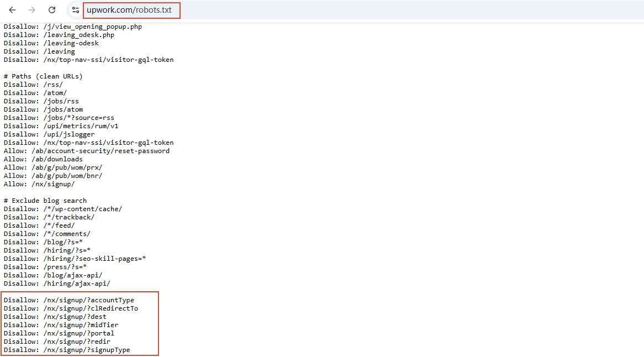Screen dimensions: 644x357
Task: Click line 'Disallow: /nx/signup/?redir'
Action: pyautogui.click(x=57, y=342)
